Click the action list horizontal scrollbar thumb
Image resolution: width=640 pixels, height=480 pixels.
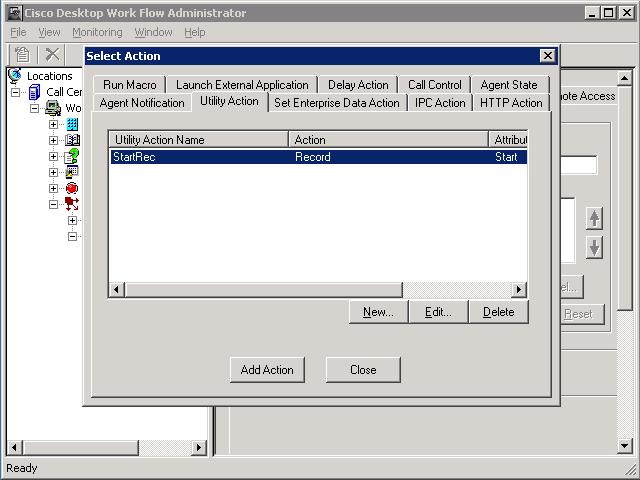coord(264,289)
